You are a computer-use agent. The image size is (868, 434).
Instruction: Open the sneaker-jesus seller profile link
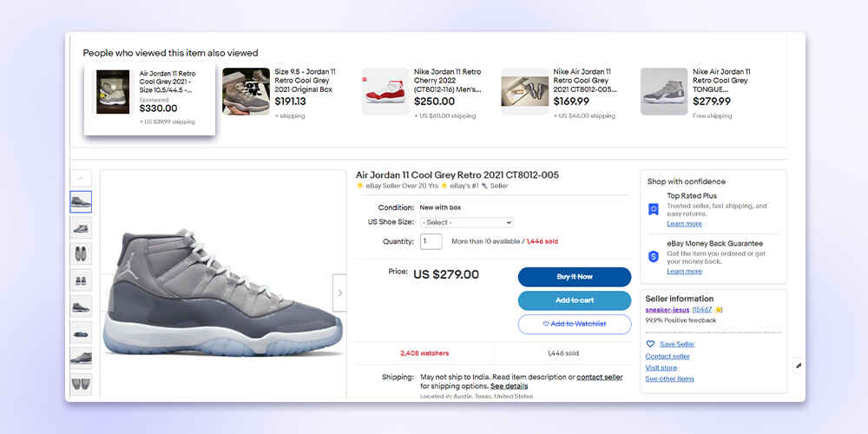click(667, 310)
